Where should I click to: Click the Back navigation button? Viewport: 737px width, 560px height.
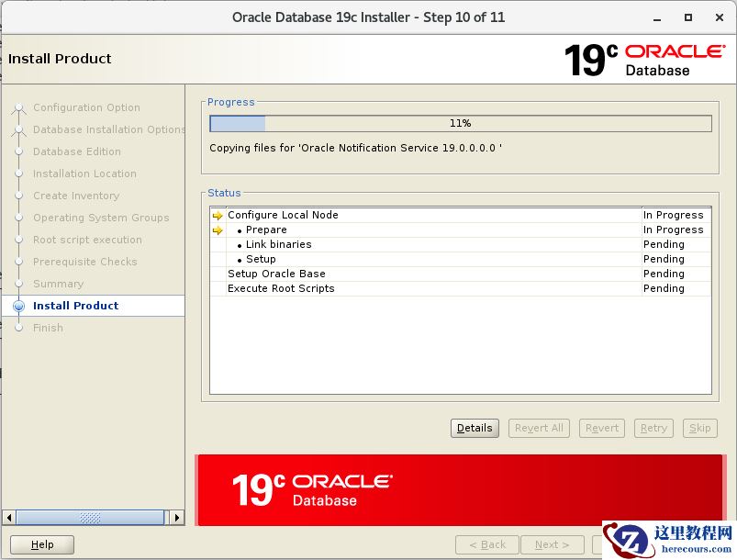coord(487,544)
